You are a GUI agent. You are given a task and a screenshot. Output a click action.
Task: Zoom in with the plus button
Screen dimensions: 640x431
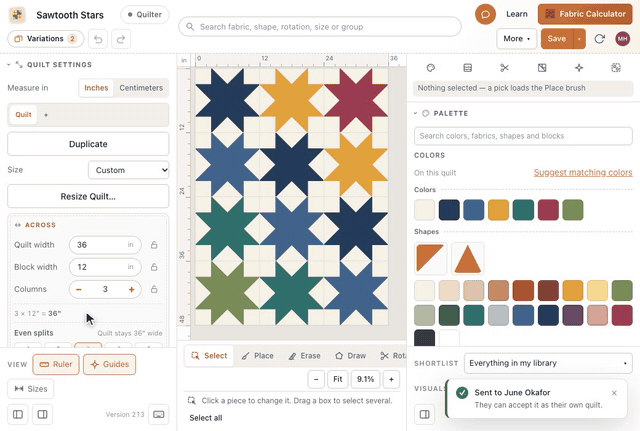pos(391,379)
